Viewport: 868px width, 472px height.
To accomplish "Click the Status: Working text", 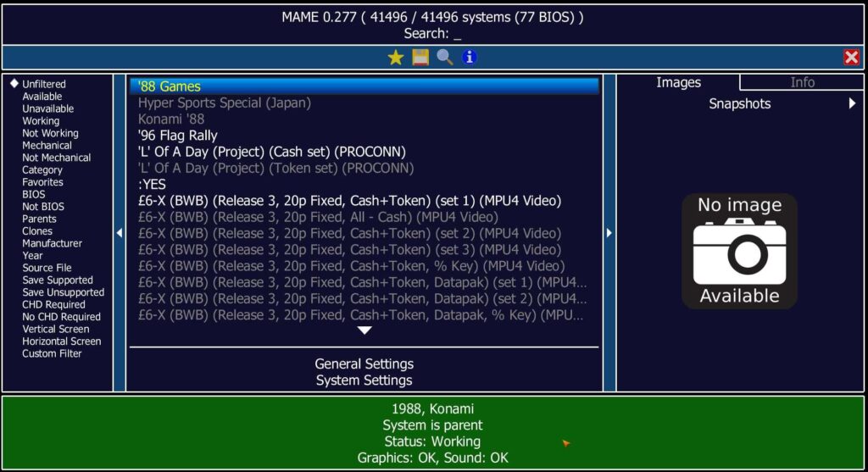I will tap(432, 441).
